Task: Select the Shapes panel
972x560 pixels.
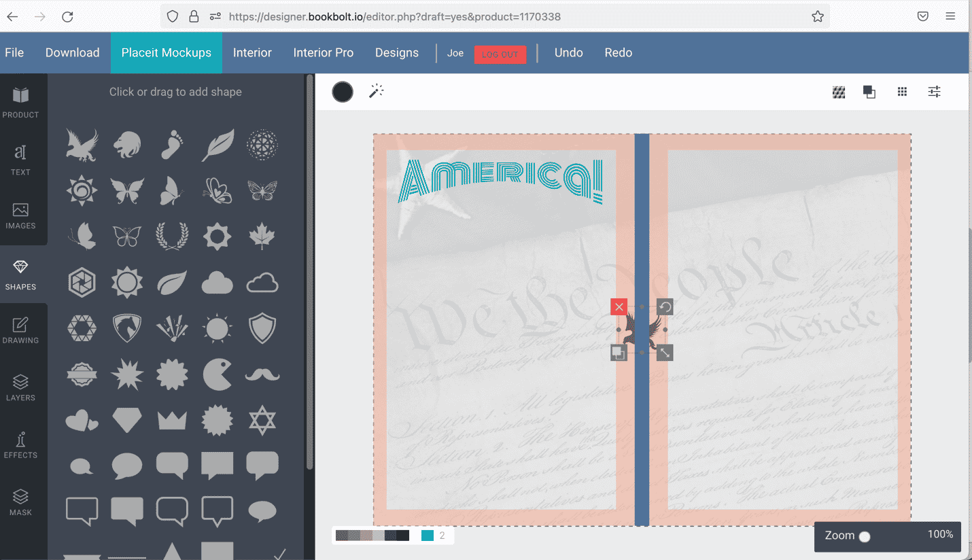Action: 20,274
